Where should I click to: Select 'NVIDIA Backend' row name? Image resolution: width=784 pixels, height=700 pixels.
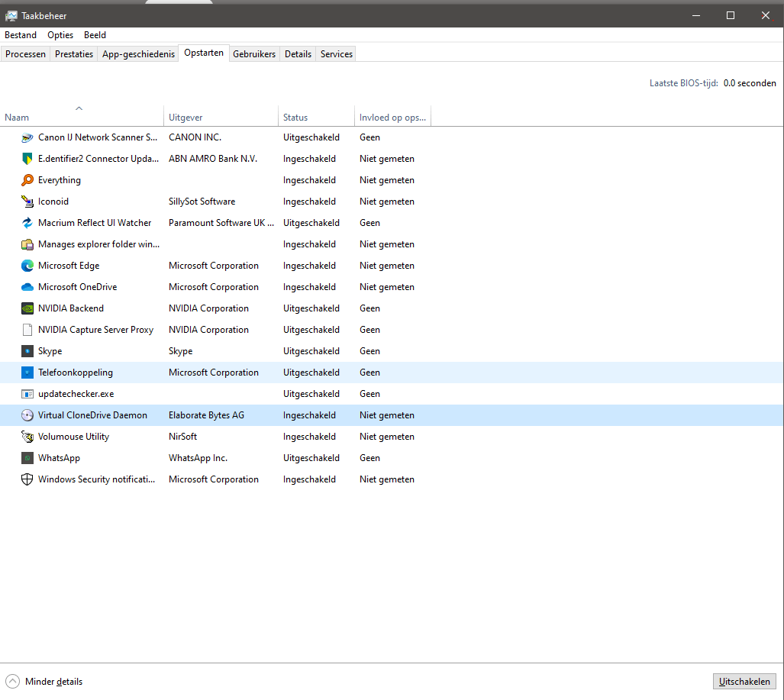pyautogui.click(x=71, y=308)
